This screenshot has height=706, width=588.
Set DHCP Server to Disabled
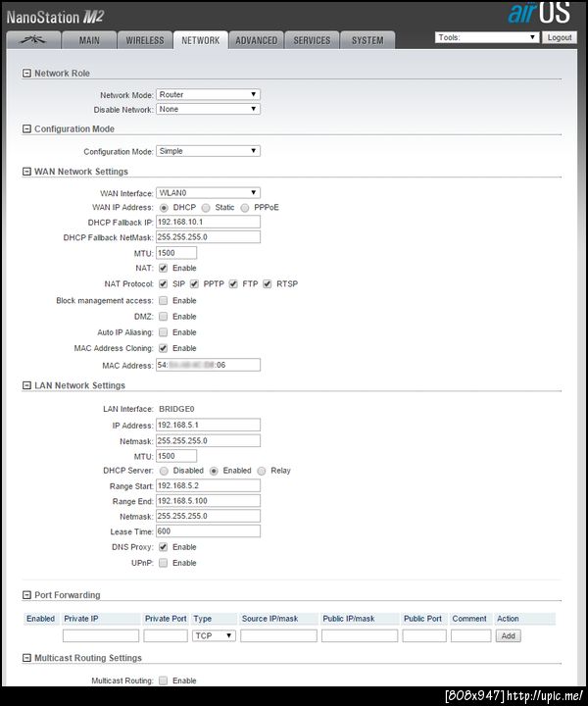(x=165, y=471)
